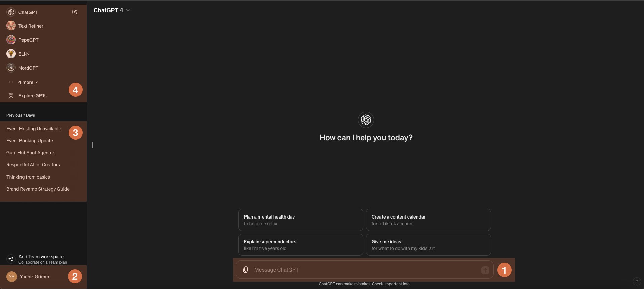Click the three-dots icon beside 4 more
The image size is (644, 289).
tap(11, 82)
